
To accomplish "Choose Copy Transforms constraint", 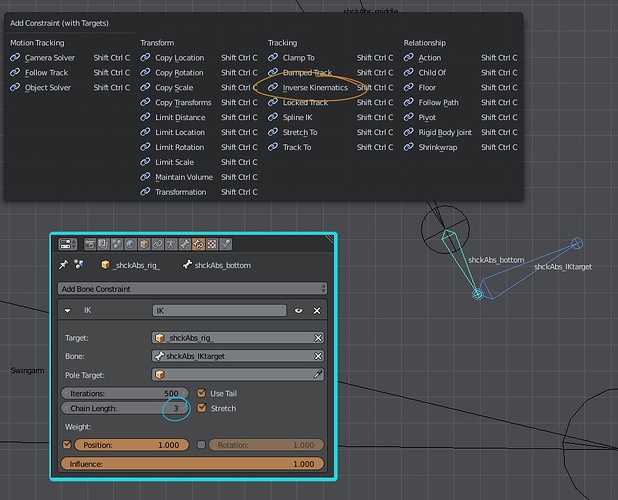I will 199,102.
